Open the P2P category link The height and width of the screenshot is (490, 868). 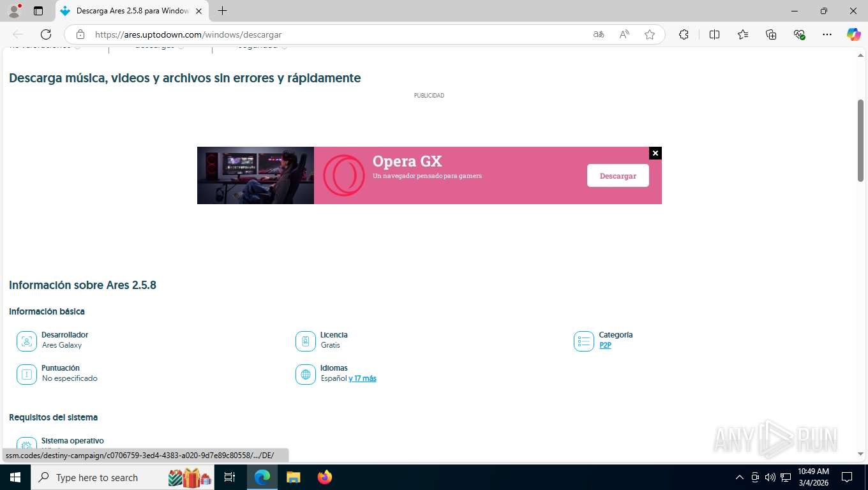coord(605,345)
